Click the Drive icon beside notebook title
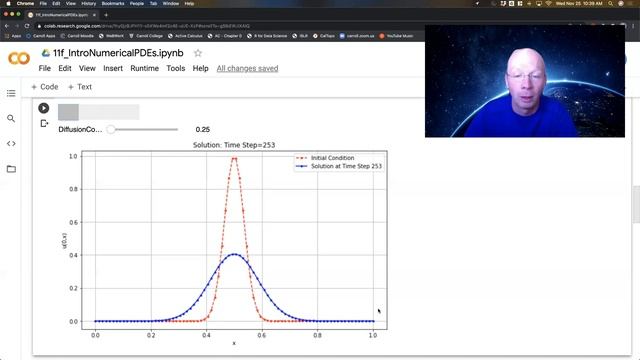This screenshot has height=360, width=640. (x=46, y=53)
